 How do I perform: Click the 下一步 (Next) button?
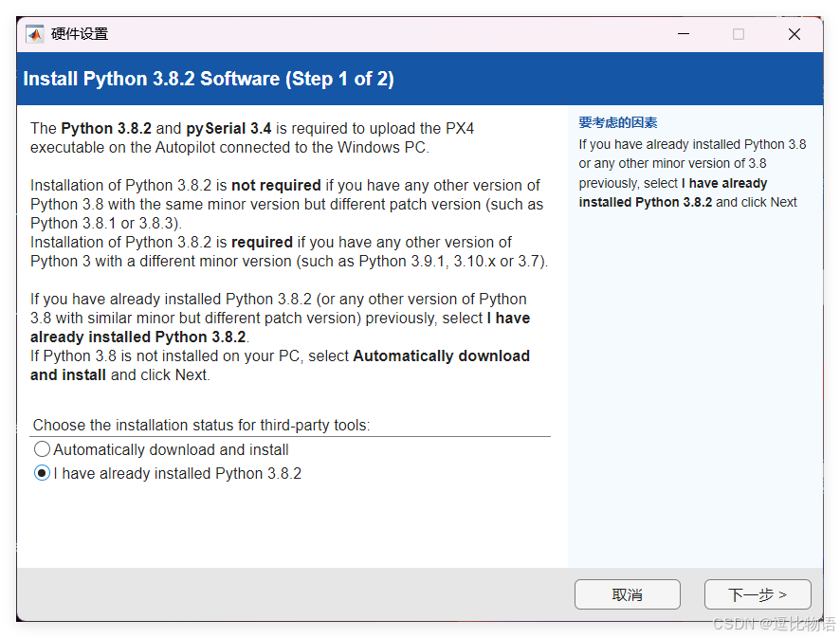tap(757, 594)
